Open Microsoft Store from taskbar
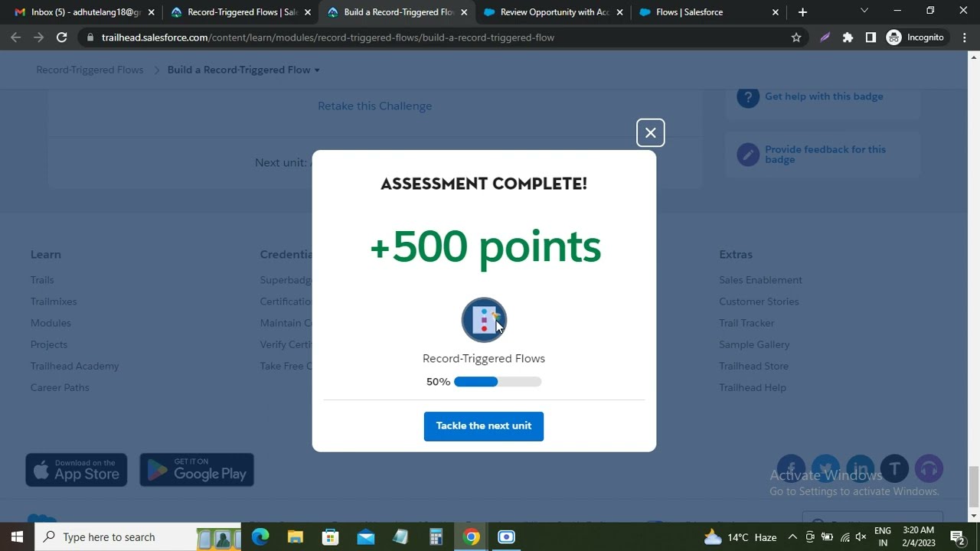Viewport: 980px width, 551px height. coord(331,536)
